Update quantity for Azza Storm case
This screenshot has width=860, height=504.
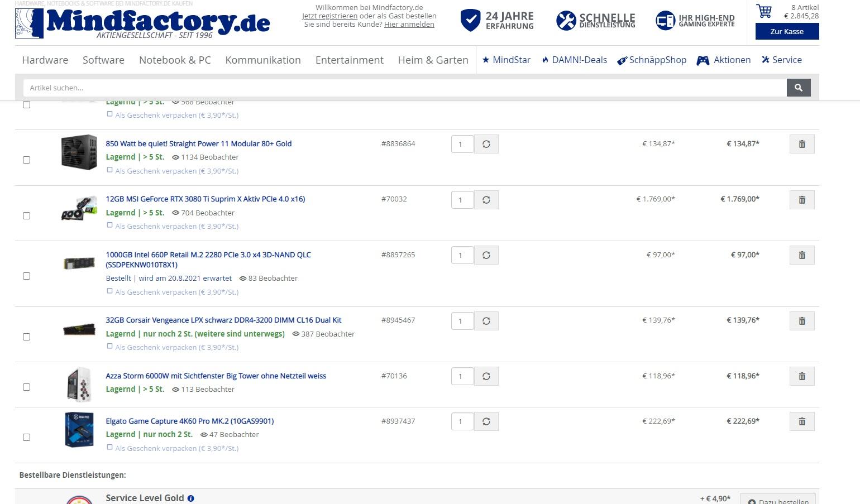486,376
